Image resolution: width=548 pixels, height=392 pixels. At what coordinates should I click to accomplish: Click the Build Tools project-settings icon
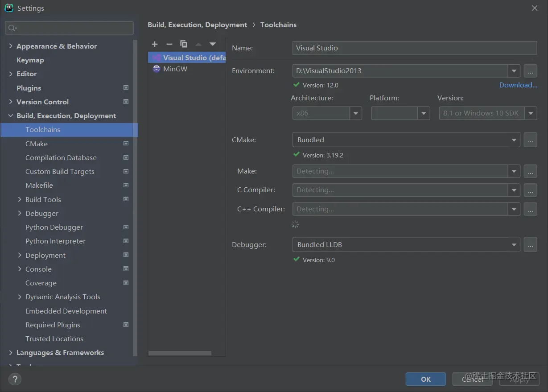[x=126, y=199]
